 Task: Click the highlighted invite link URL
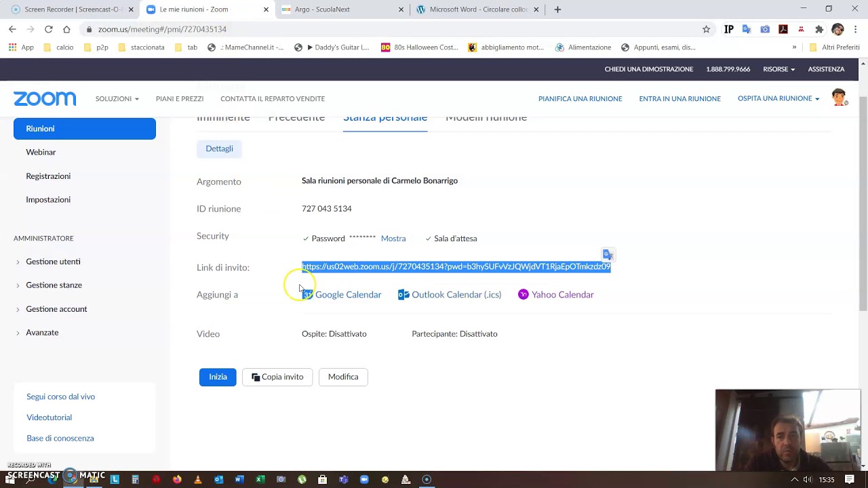tap(456, 266)
